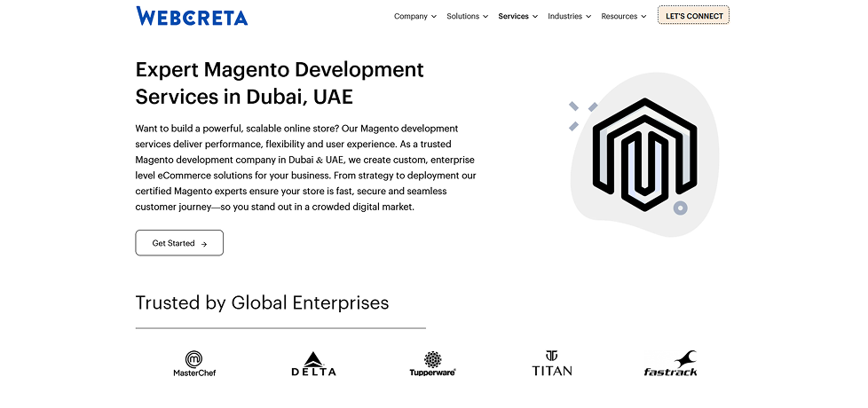This screenshot has width=868, height=408.
Task: Expand the chevron next to Company
Action: 433,17
